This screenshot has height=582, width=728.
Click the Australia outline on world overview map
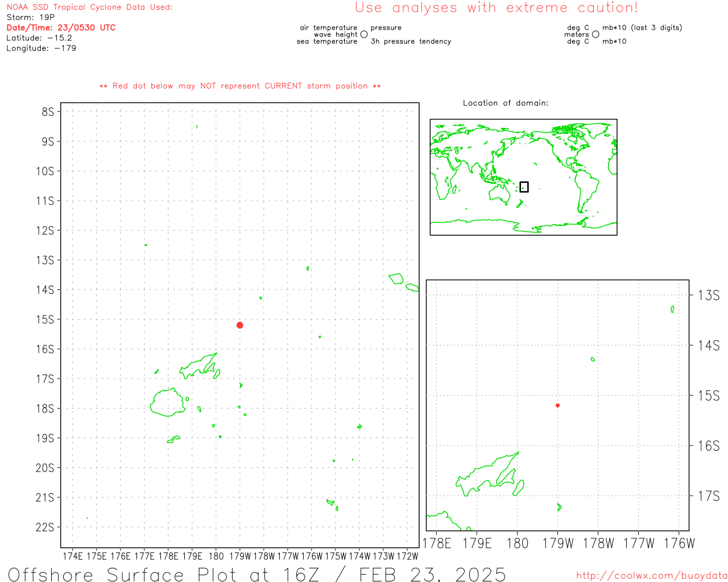tap(500, 195)
